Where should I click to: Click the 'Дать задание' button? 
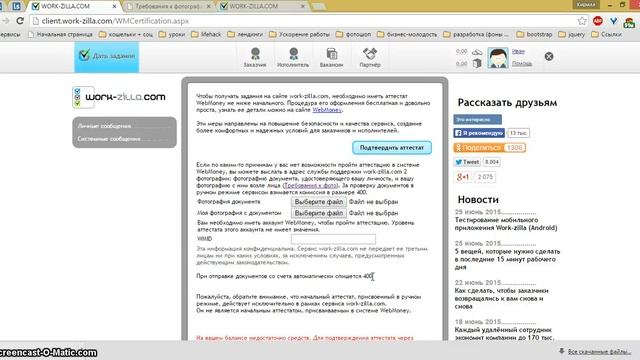click(107, 56)
